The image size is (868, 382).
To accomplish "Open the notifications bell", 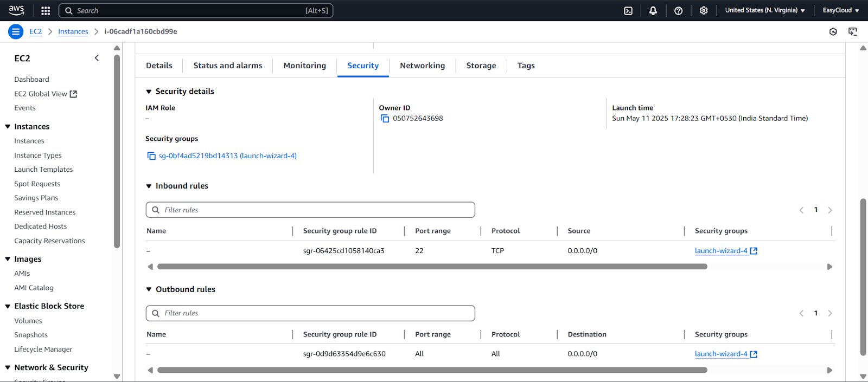I will point(653,10).
